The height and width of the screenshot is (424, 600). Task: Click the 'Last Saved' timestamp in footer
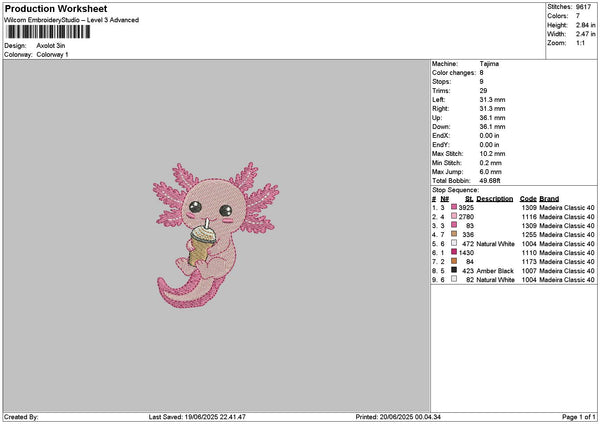(x=197, y=417)
